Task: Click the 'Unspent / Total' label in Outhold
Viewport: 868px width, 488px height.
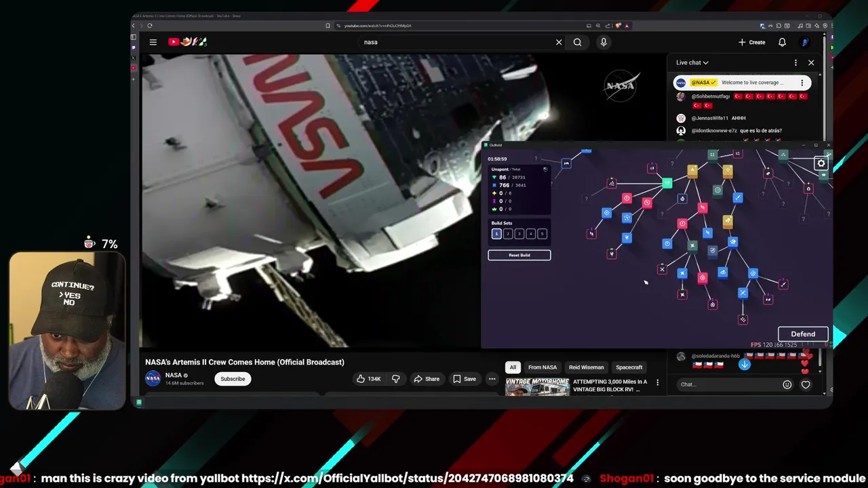Action: tap(506, 169)
